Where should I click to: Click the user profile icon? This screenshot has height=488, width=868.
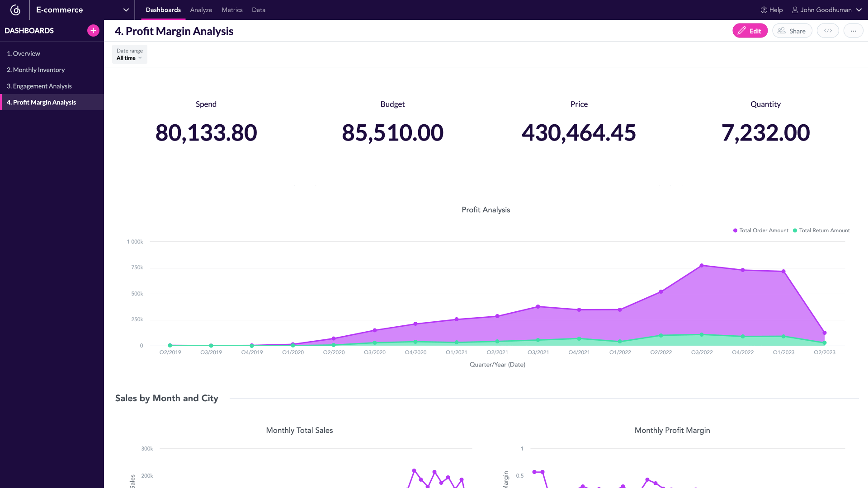coord(795,10)
